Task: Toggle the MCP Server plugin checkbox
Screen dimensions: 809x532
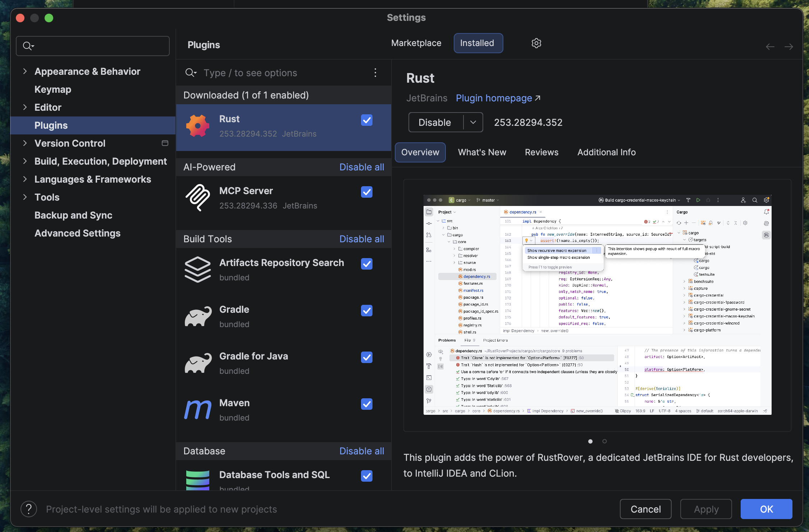Action: (366, 192)
